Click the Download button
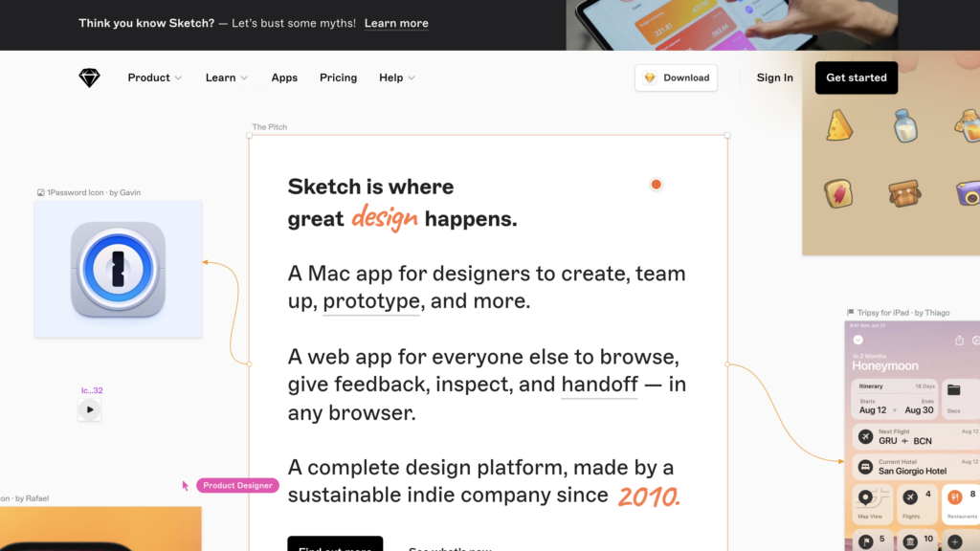The height and width of the screenshot is (551, 980). [x=677, y=77]
